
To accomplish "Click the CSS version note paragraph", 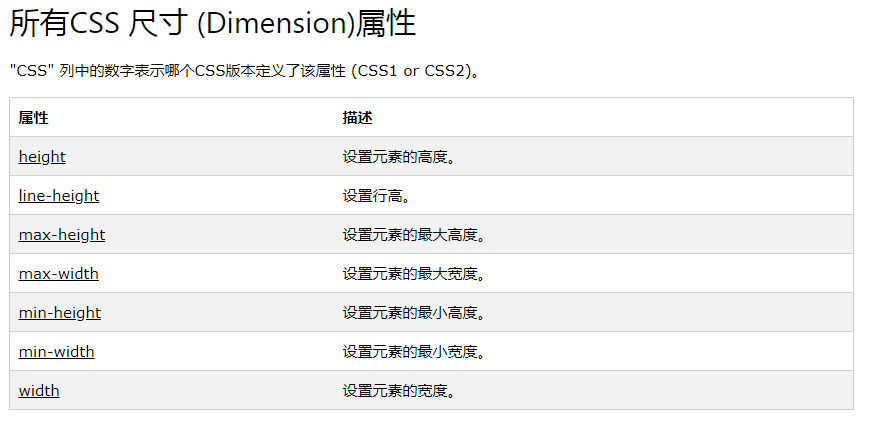I will (245, 73).
